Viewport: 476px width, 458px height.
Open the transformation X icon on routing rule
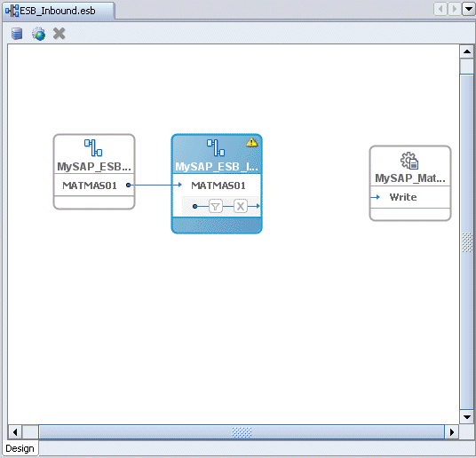(x=241, y=207)
